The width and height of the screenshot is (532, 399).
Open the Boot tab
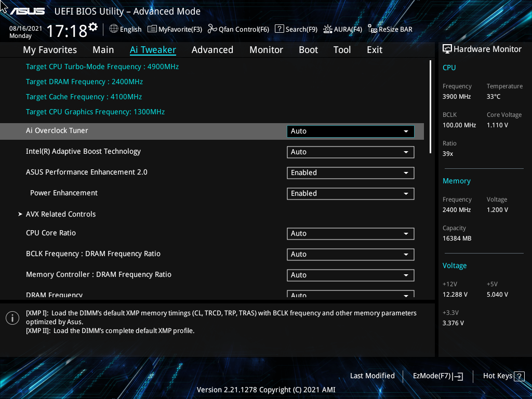[309, 50]
